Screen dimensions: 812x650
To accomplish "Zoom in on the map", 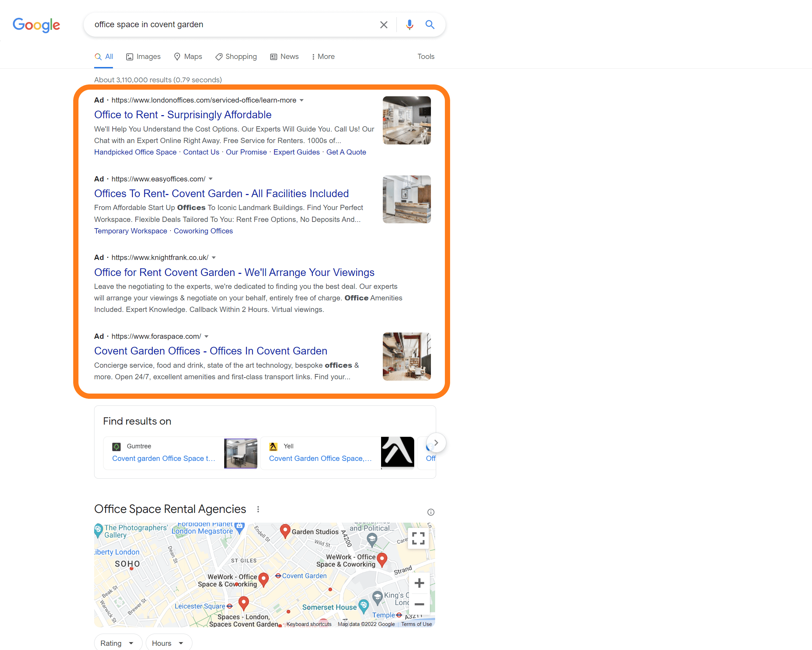I will click(x=419, y=583).
